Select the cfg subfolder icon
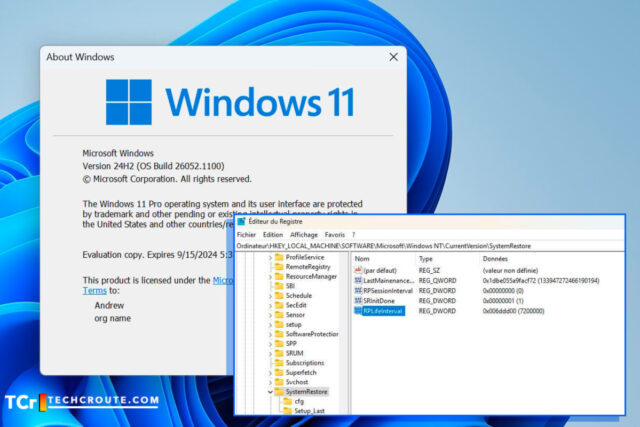 pos(288,401)
